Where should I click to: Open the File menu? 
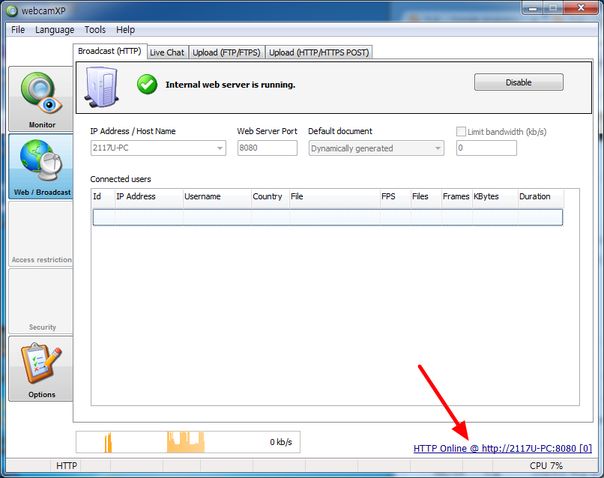18,30
